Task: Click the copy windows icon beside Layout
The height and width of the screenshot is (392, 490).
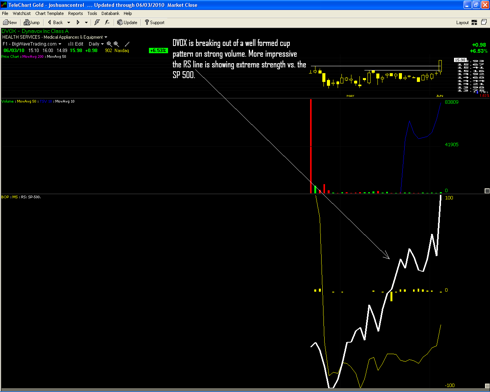Action: (x=484, y=22)
